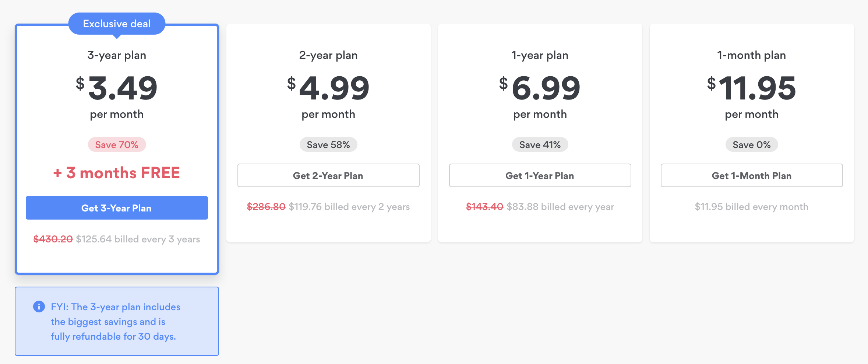Click the Save 58% badge
Image resolution: width=868 pixels, height=364 pixels.
pos(328,145)
